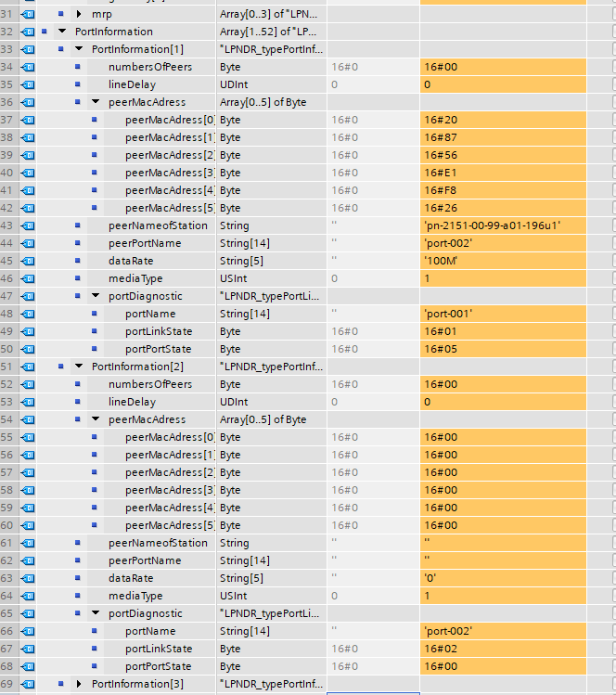Collapse peerMacAdress under PortInformation[2]
The width and height of the screenshot is (616, 695).
[96, 419]
